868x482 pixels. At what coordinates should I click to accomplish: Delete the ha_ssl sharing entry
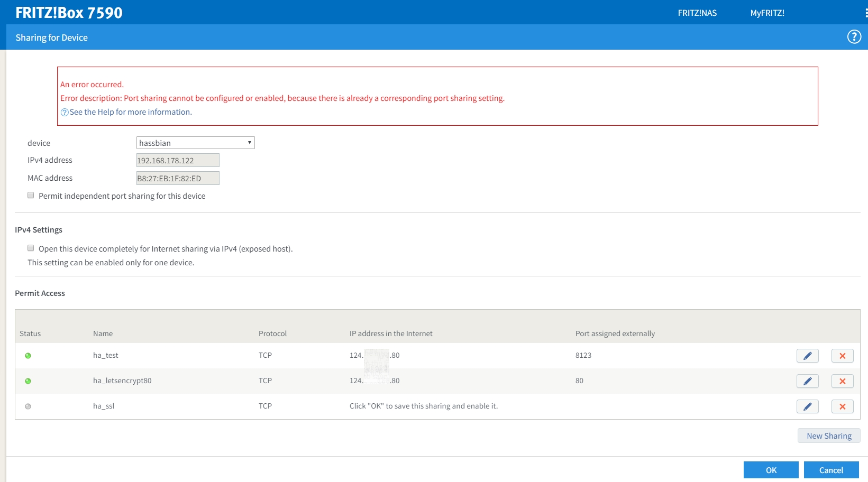(x=842, y=406)
